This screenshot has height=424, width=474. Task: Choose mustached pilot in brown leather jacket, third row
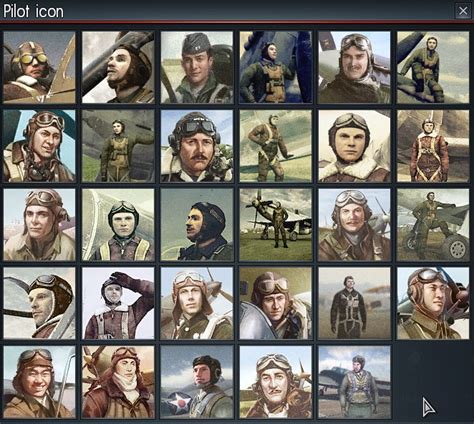click(x=354, y=225)
